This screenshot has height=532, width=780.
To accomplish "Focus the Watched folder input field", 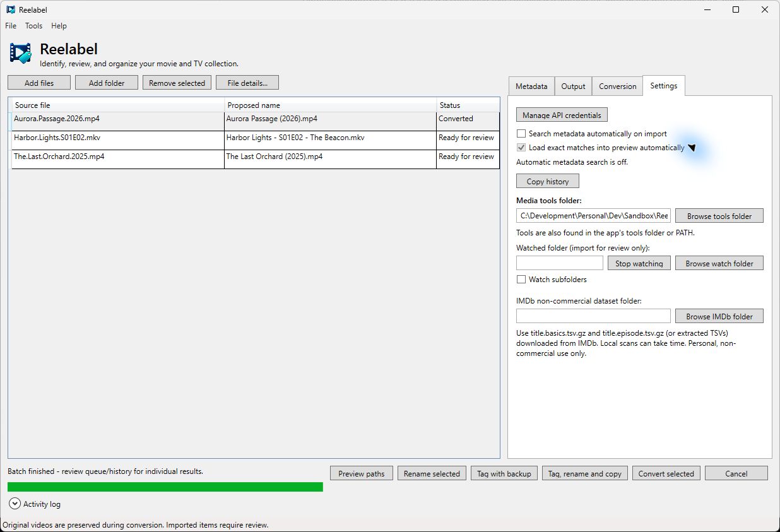I will coord(560,263).
